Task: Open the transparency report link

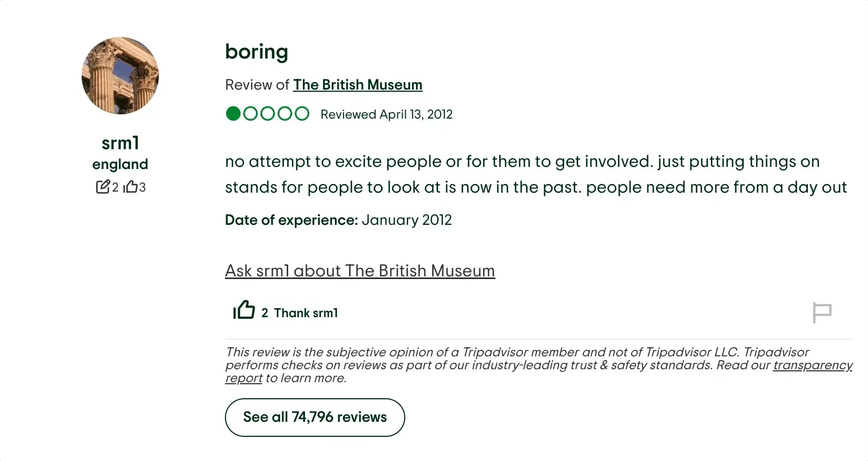Action: pos(812,365)
